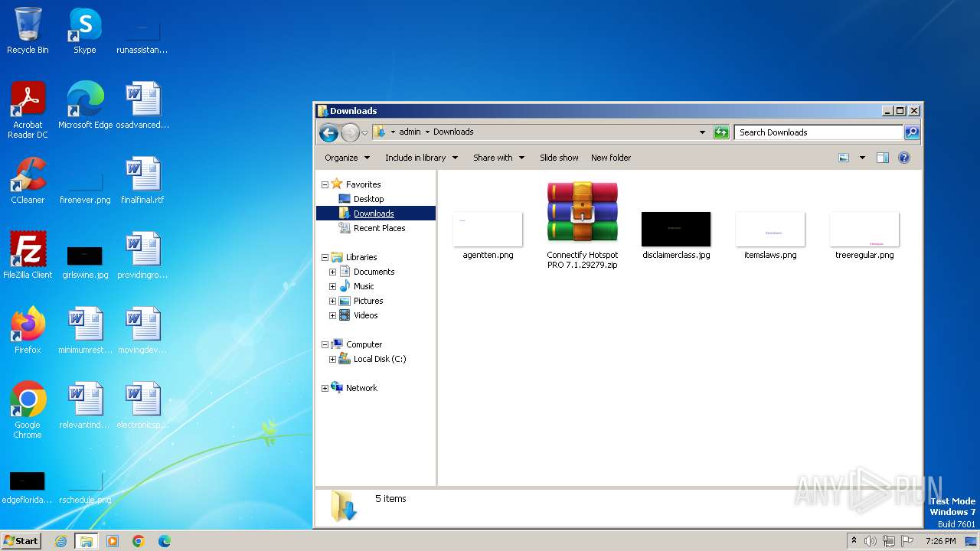
Task: Select the movingdev Word document on desktop
Action: pyautogui.click(x=142, y=330)
